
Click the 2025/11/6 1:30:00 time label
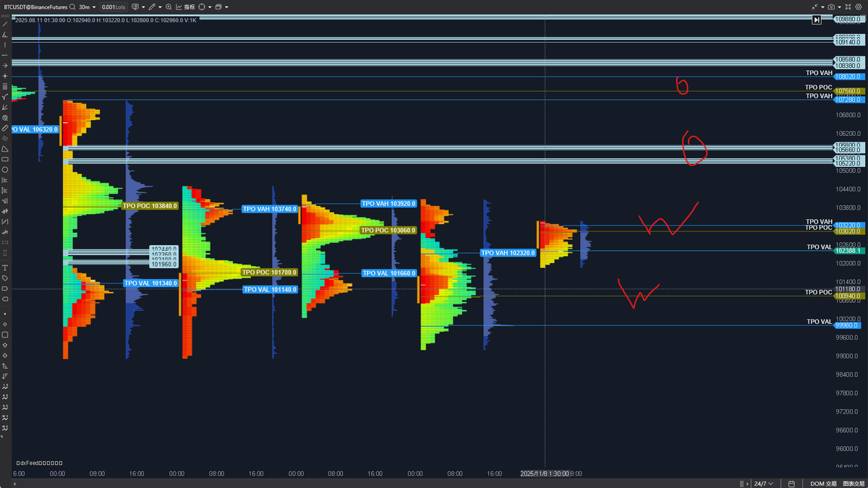click(x=545, y=474)
